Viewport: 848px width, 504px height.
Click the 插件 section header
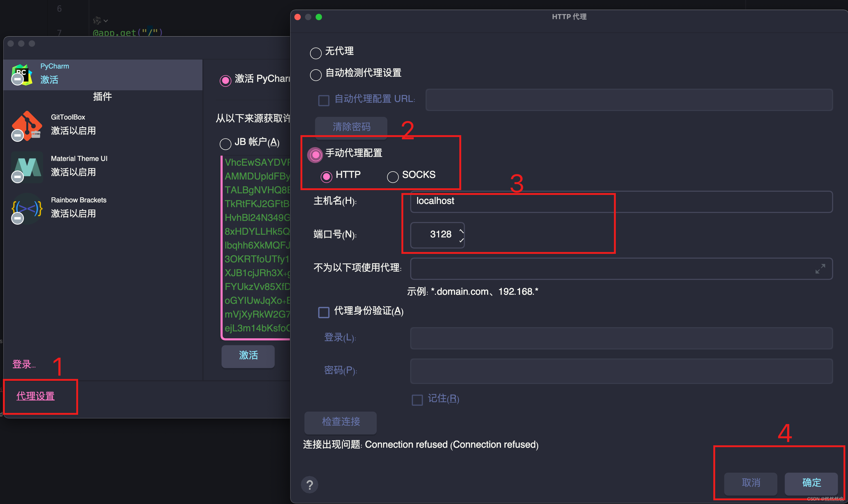pyautogui.click(x=102, y=97)
